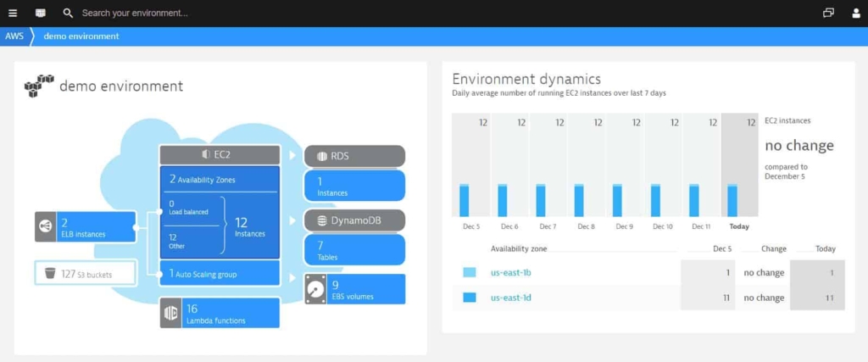
Task: Open the 2 ELB instances tile
Action: tap(86, 226)
